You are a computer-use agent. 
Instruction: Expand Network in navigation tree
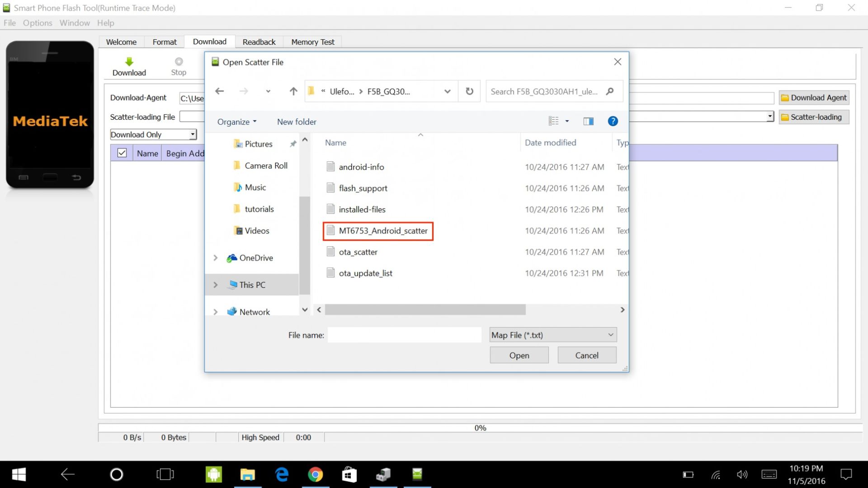pos(216,312)
